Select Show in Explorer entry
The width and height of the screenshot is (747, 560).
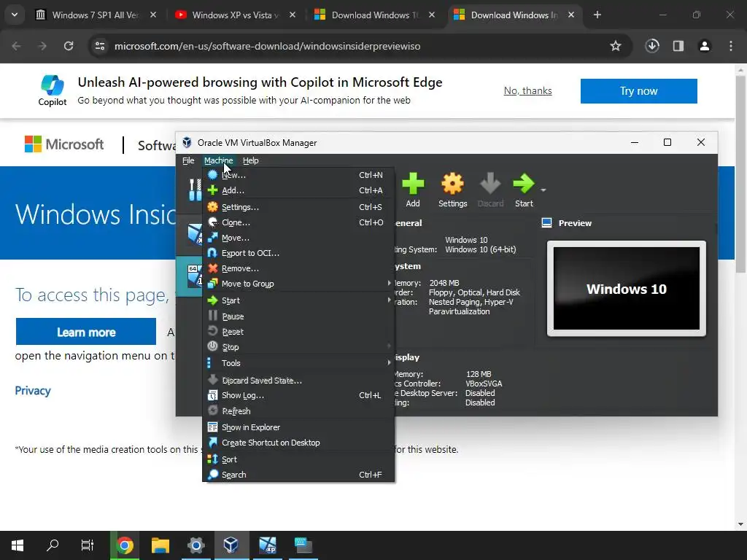[298, 427]
